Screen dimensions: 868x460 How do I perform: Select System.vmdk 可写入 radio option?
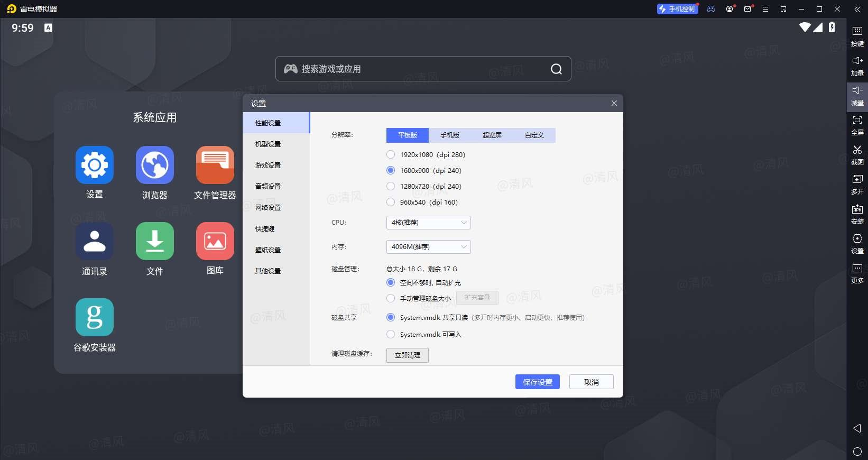[x=391, y=334]
